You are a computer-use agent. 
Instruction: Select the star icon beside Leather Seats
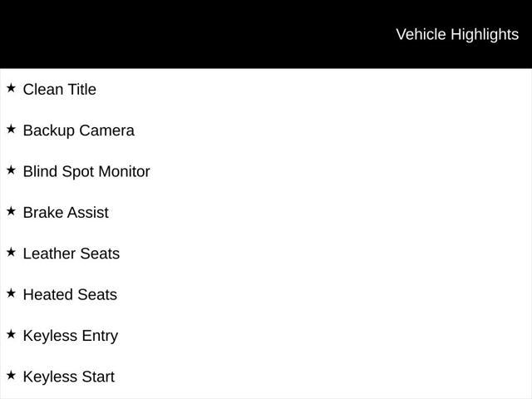pyautogui.click(x=11, y=252)
